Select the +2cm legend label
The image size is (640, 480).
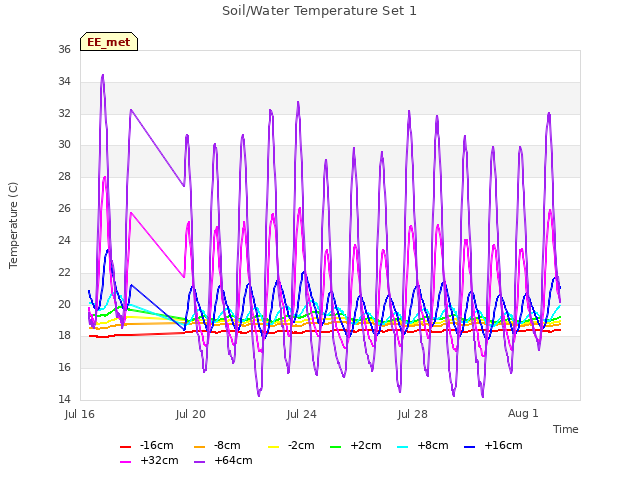pos(366,445)
